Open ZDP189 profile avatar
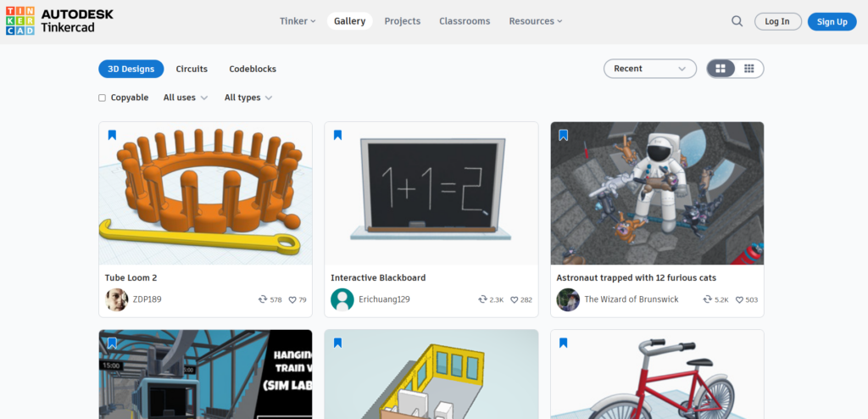The height and width of the screenshot is (419, 868). pyautogui.click(x=116, y=299)
